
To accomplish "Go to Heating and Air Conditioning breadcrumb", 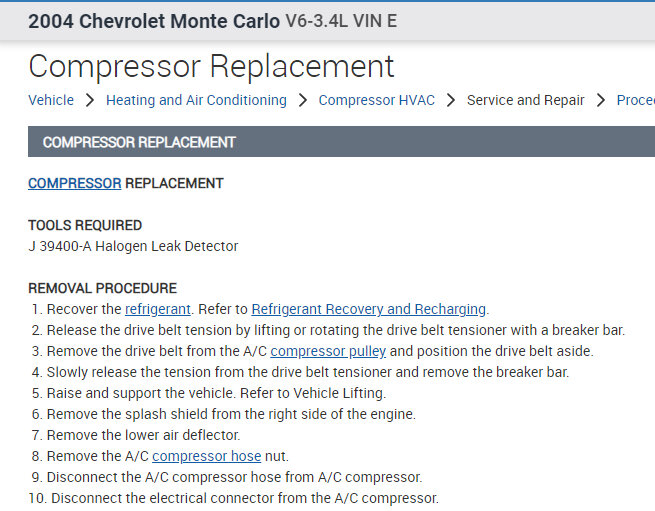I will tap(196, 100).
